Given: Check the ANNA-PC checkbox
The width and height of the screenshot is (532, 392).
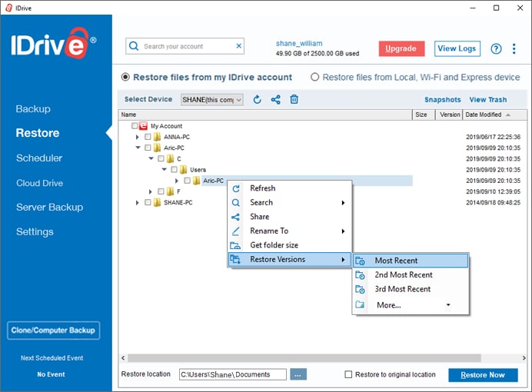Looking at the screenshot, I should coord(148,137).
